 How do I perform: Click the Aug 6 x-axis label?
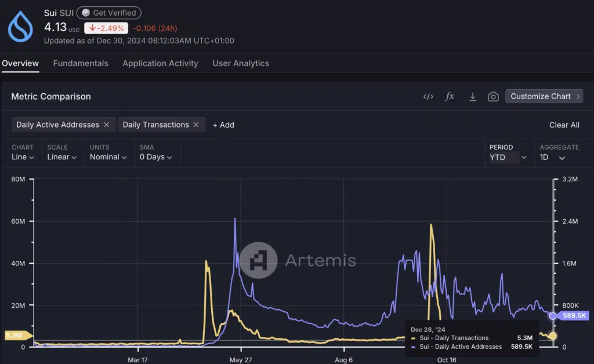pos(343,360)
